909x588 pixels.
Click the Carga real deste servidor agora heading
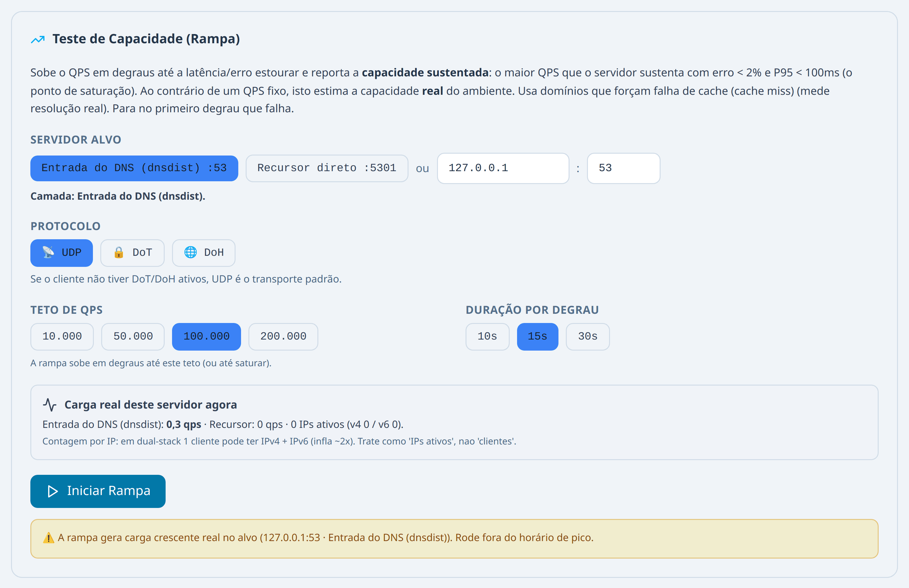point(151,405)
